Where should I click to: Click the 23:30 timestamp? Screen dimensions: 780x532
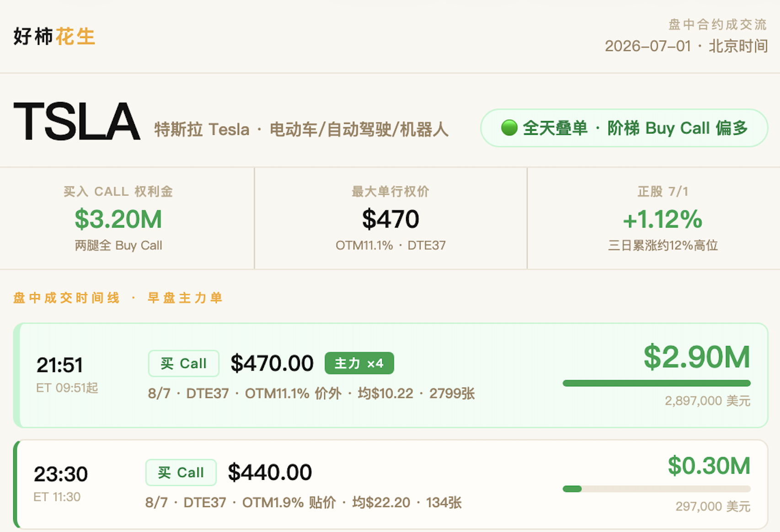[x=61, y=474]
